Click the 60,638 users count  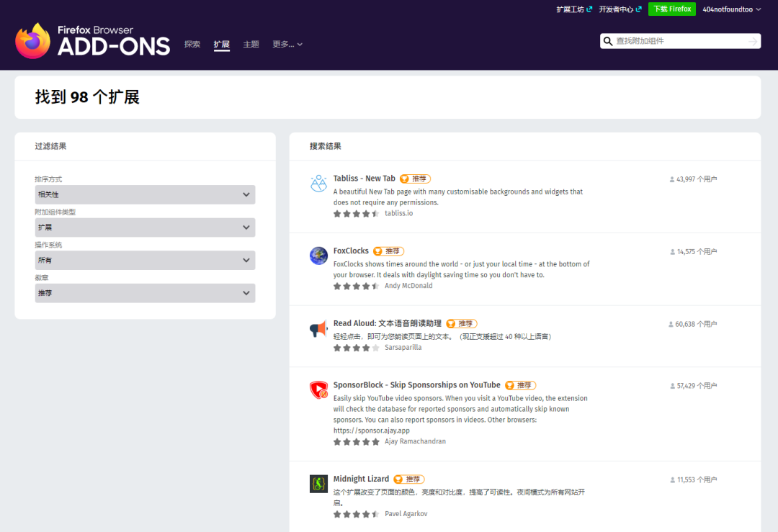click(x=693, y=324)
